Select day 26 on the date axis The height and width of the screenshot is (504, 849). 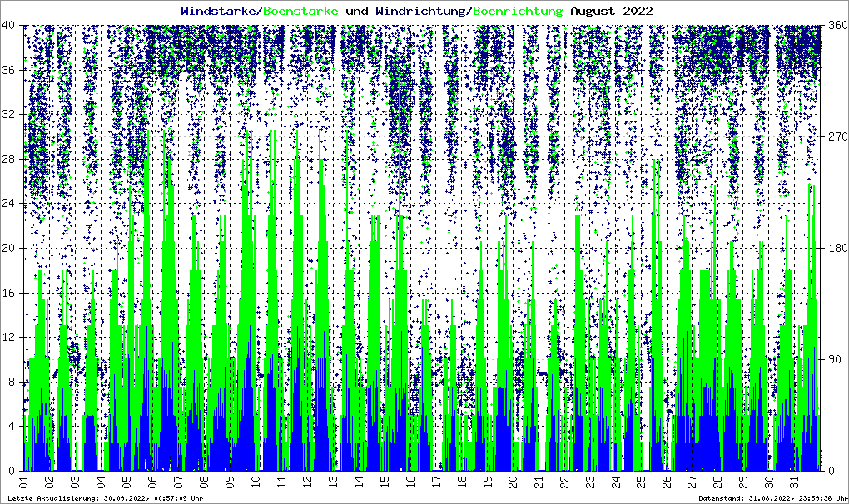pyautogui.click(x=667, y=482)
